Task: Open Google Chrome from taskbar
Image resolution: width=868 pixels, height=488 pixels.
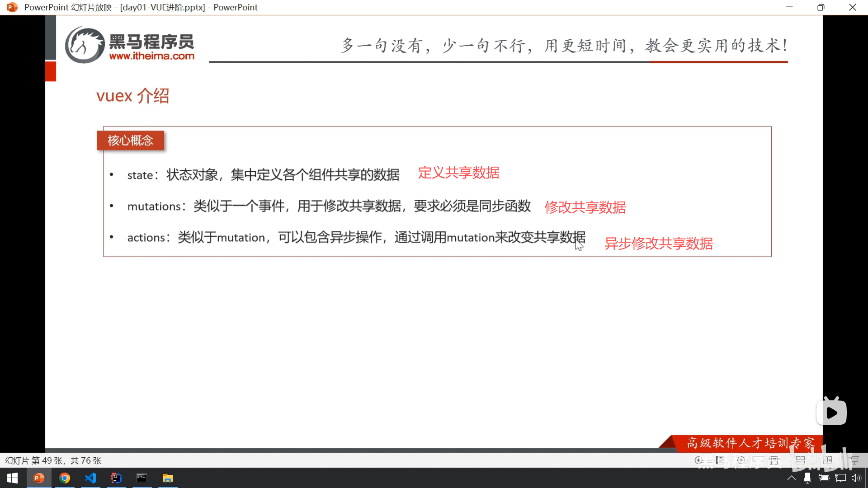Action: click(65, 478)
